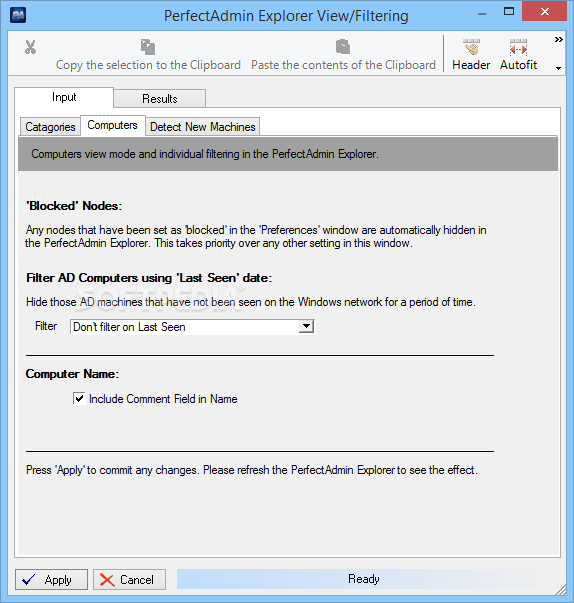574x603 pixels.
Task: Expand the toolbar overflow chevron
Action: pyautogui.click(x=558, y=40)
